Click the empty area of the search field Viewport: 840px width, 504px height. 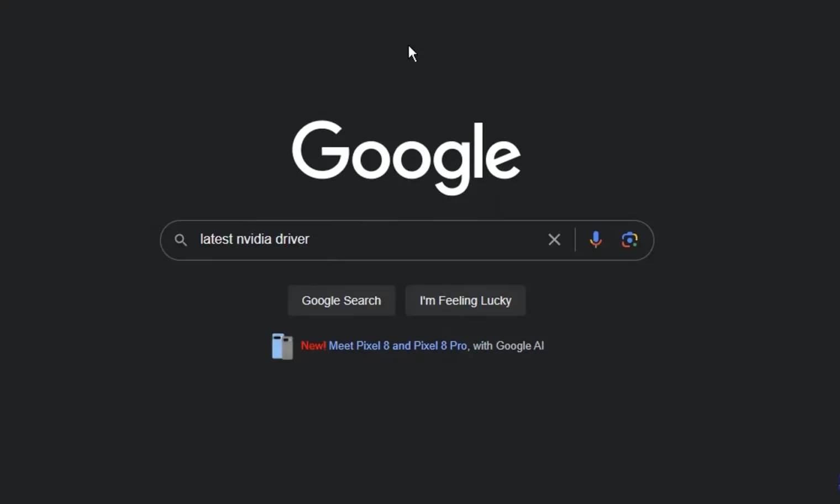point(426,240)
